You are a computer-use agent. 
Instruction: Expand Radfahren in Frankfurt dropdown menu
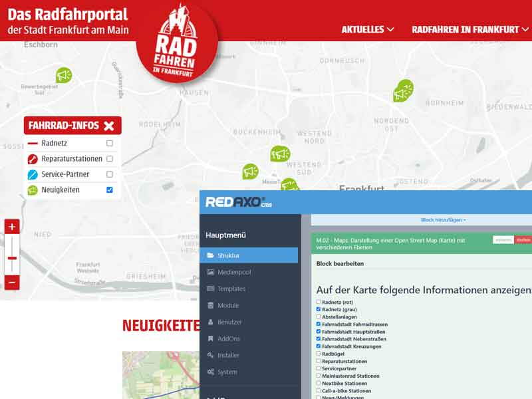(470, 29)
